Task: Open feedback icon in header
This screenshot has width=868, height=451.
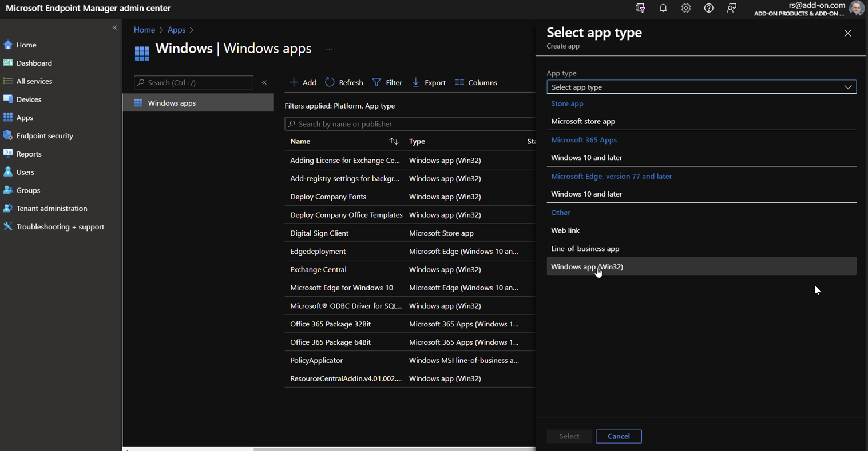Action: 732,8
